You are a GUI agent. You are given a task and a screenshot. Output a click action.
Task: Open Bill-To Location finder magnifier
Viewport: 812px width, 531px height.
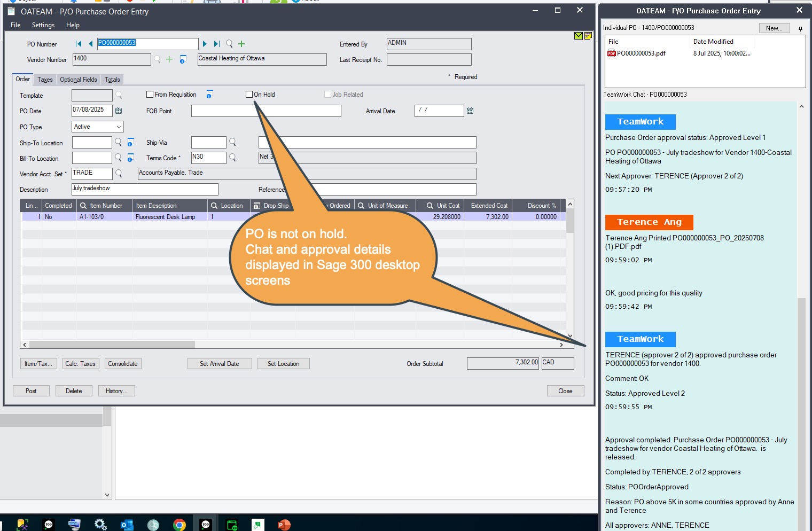pyautogui.click(x=118, y=158)
